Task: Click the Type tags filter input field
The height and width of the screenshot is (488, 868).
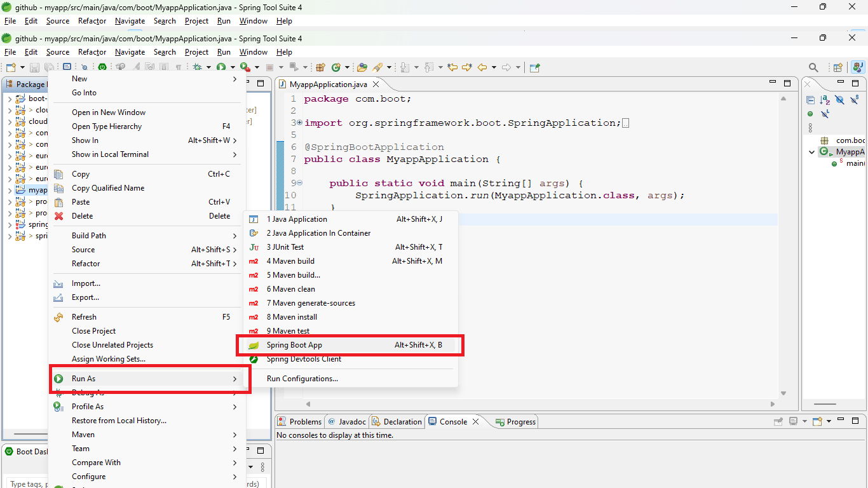Action: click(x=25, y=484)
